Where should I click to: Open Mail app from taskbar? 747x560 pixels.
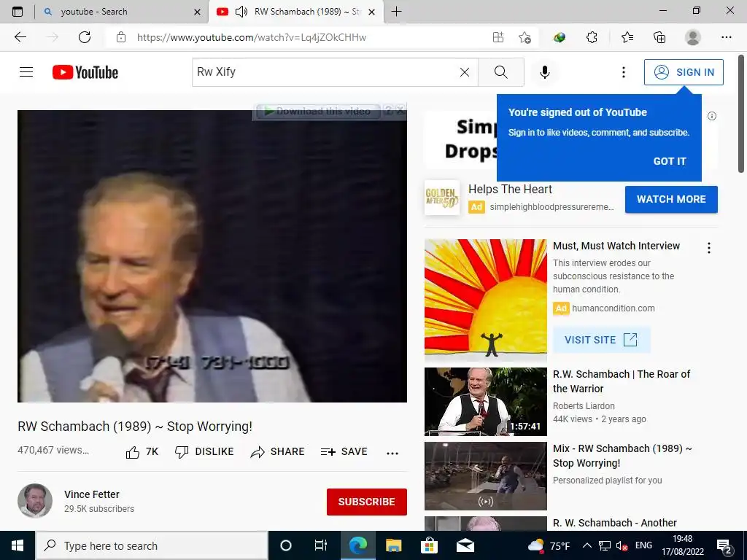tap(465, 545)
